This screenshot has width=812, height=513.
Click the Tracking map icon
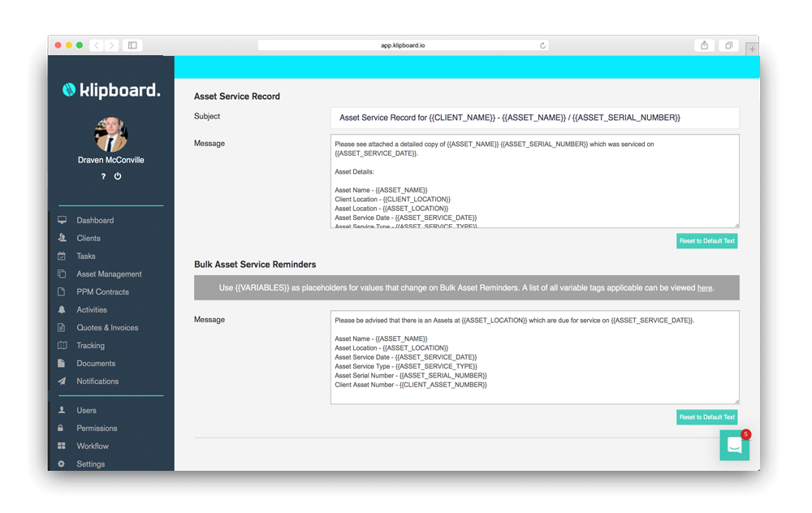[x=63, y=345]
